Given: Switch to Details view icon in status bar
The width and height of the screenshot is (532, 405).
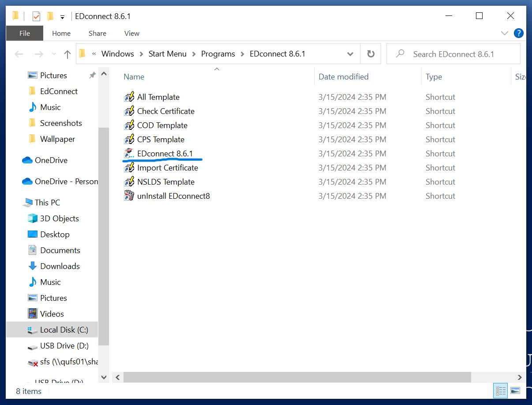Looking at the screenshot, I should coord(501,391).
